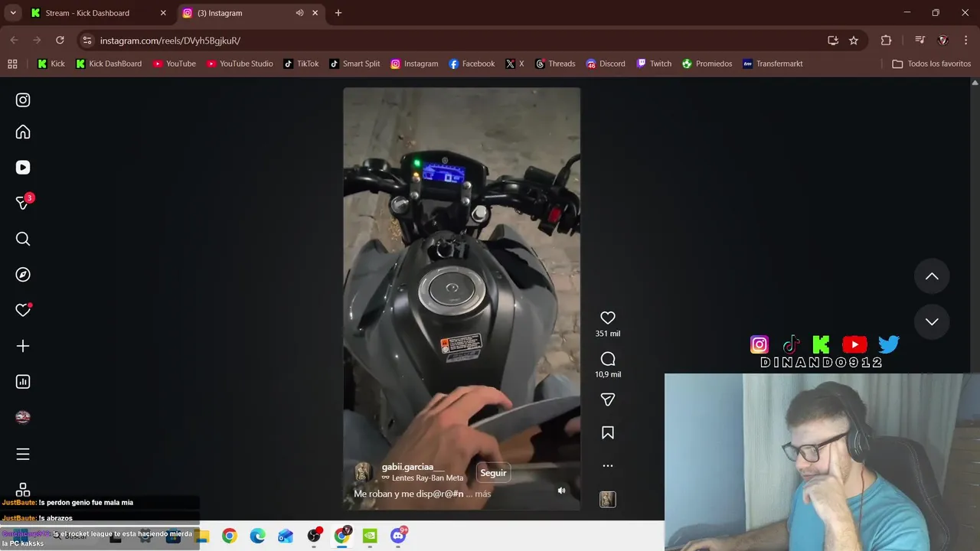Open Discord from the taskbar

398,536
